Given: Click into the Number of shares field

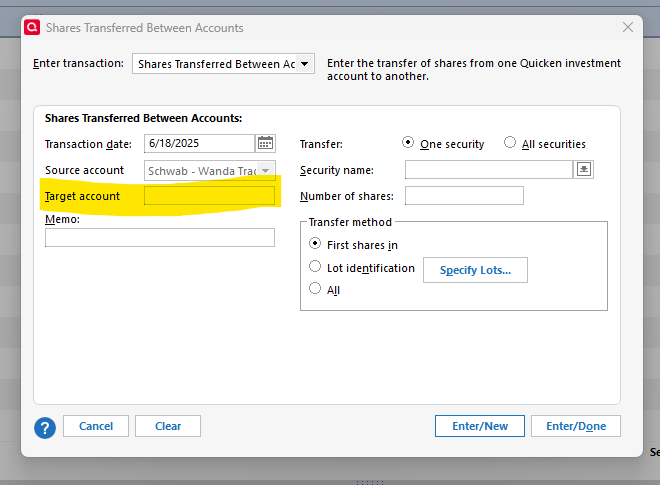Looking at the screenshot, I should pos(464,196).
